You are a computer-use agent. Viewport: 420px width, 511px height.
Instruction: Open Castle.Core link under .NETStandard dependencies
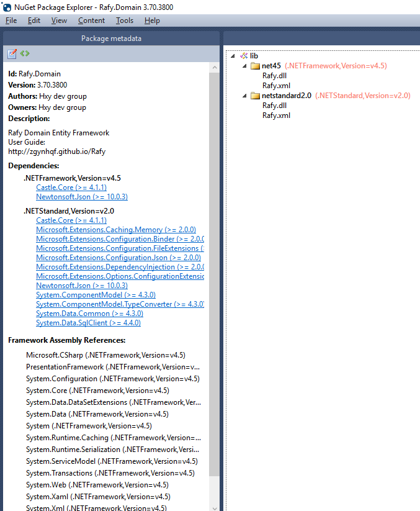[71, 220]
